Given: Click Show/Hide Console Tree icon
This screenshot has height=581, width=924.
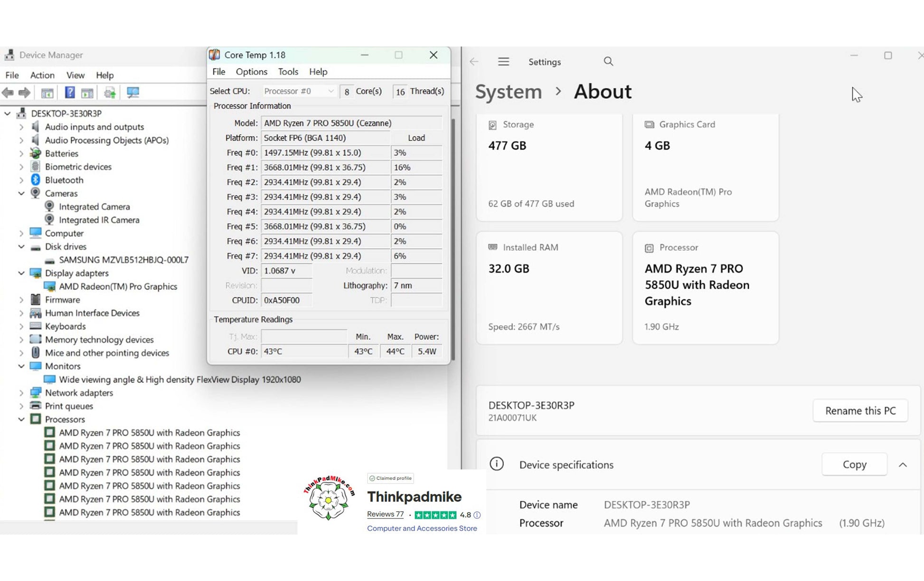Looking at the screenshot, I should (x=47, y=93).
